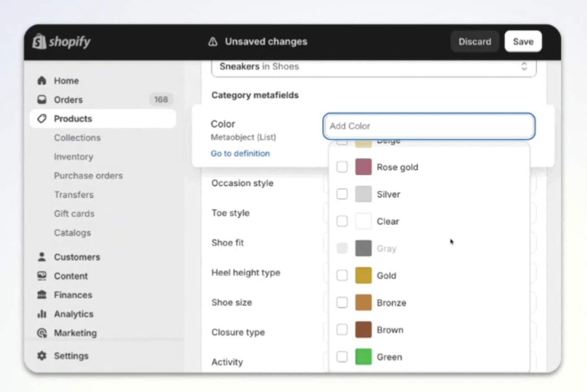Click the Bronze color swatch
The image size is (587, 392).
[363, 302]
